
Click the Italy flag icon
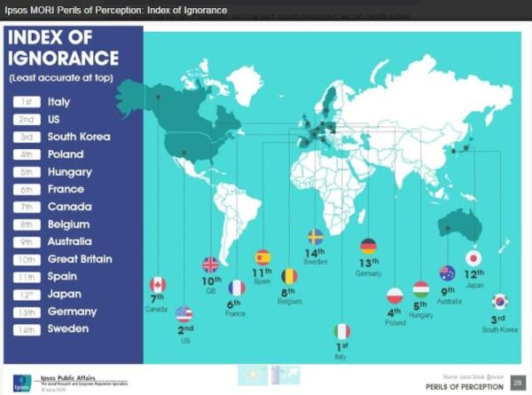342,331
